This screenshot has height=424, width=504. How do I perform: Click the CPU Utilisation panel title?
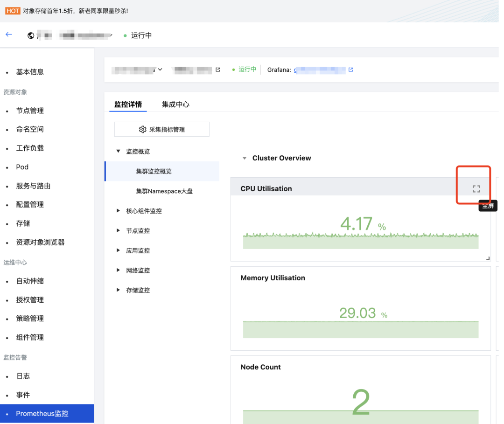point(266,189)
